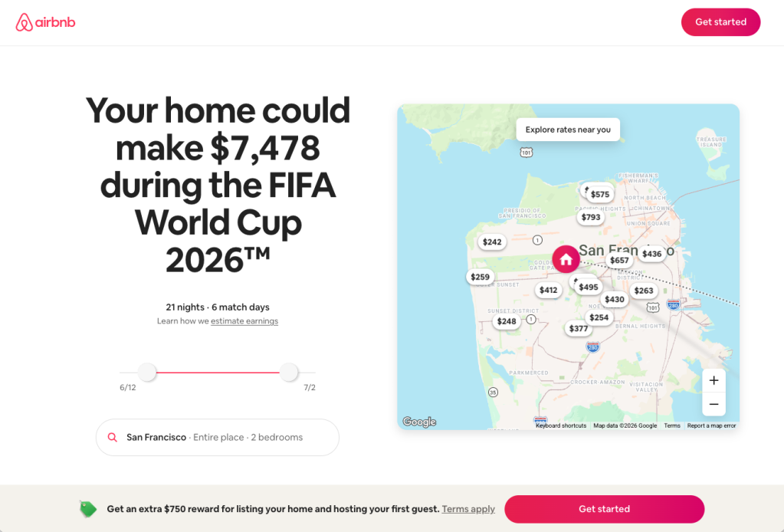
Task: Open the map Terms link
Action: (671, 425)
